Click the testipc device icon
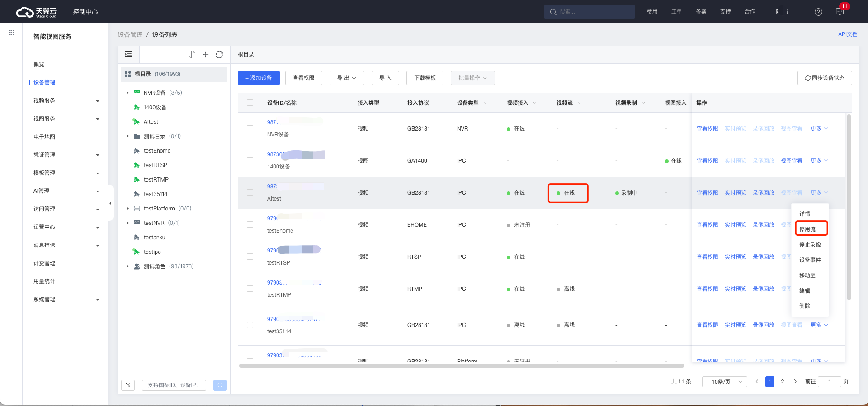The image size is (868, 406). tap(136, 252)
